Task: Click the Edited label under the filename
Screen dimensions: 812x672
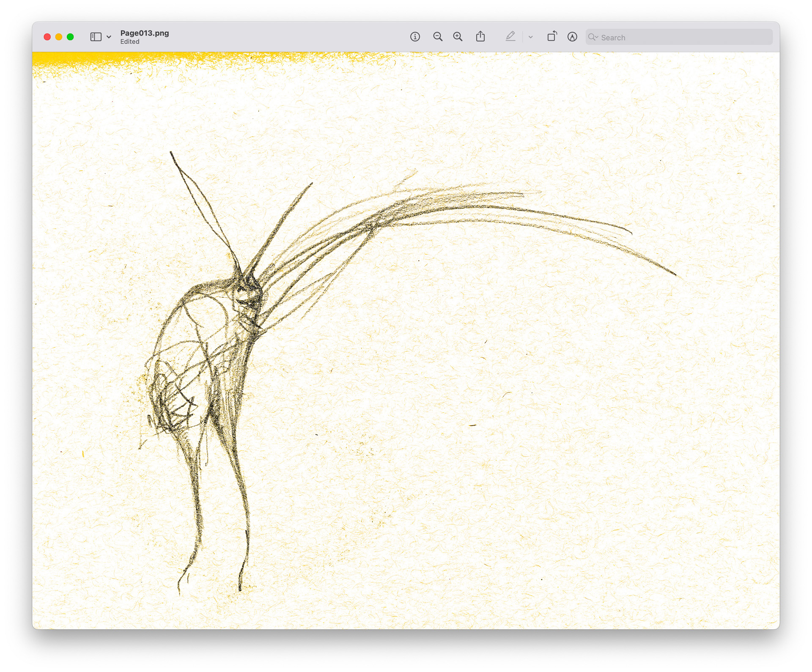Action: [130, 41]
